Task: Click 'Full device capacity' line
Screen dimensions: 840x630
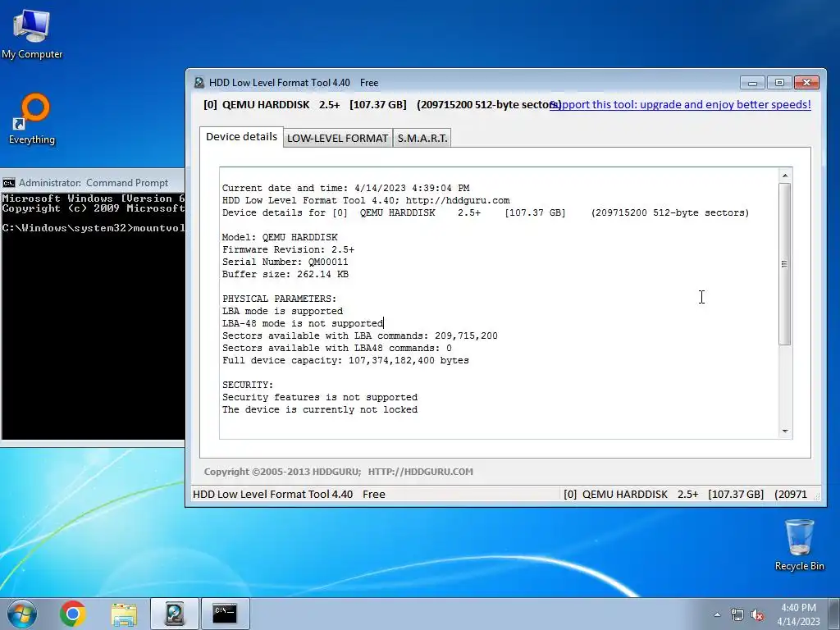Action: tap(345, 361)
